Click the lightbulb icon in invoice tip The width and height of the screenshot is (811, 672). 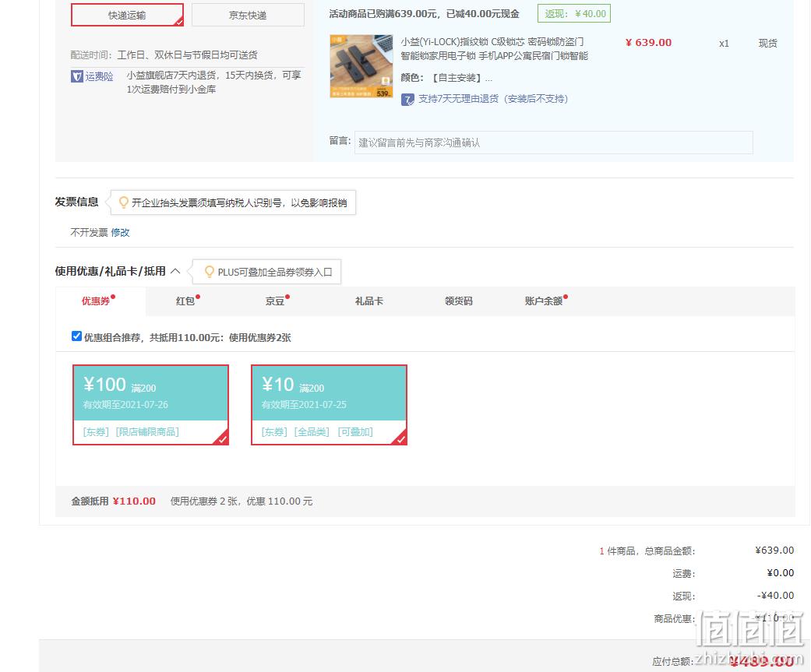(x=124, y=202)
